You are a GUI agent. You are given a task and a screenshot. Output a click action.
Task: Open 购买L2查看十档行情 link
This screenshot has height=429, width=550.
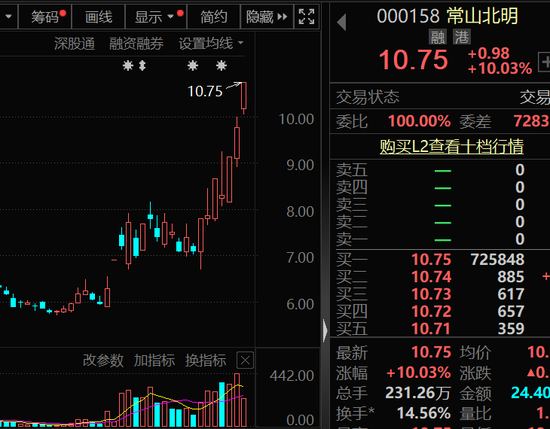tap(451, 147)
